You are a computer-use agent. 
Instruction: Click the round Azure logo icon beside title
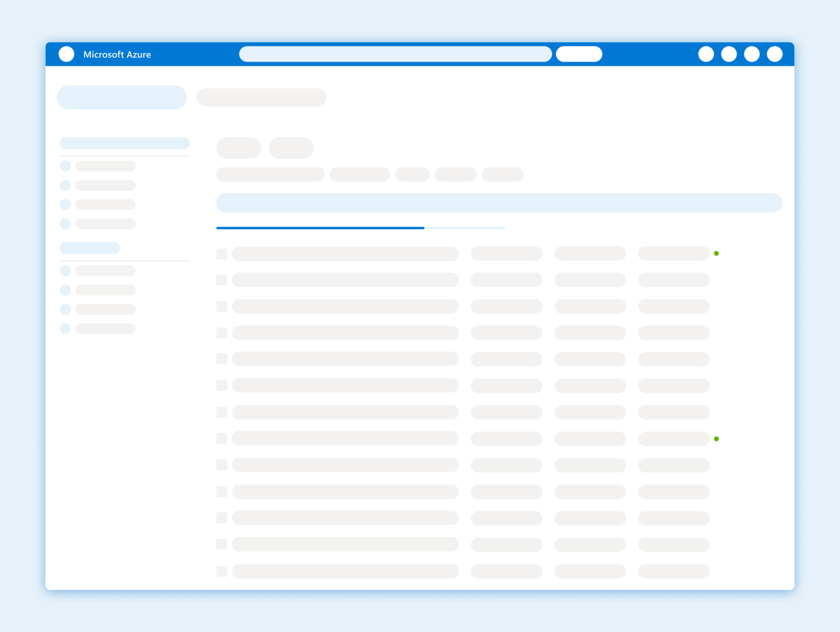coord(66,54)
